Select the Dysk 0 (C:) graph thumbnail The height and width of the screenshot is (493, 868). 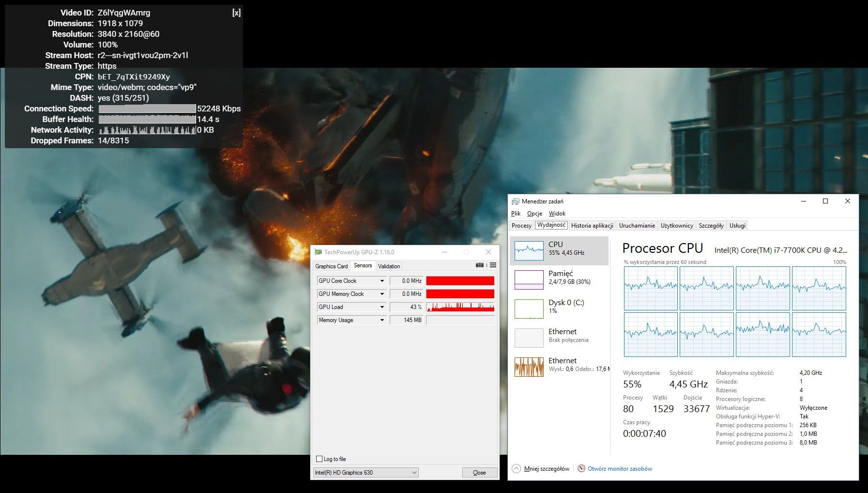529,309
